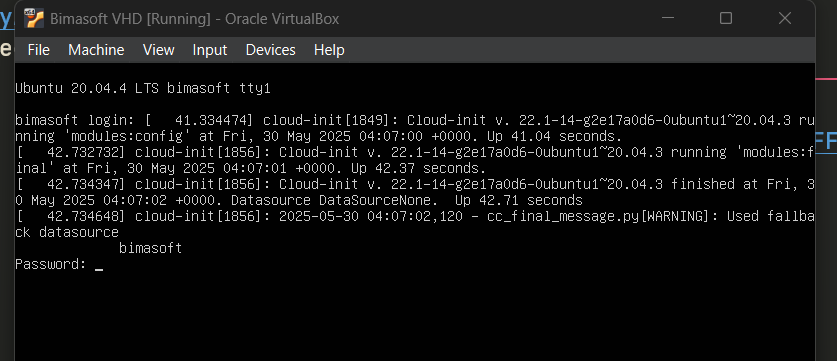Click the window title 'Bimasoft VHD [Running]'
837x361 pixels.
click(x=130, y=19)
